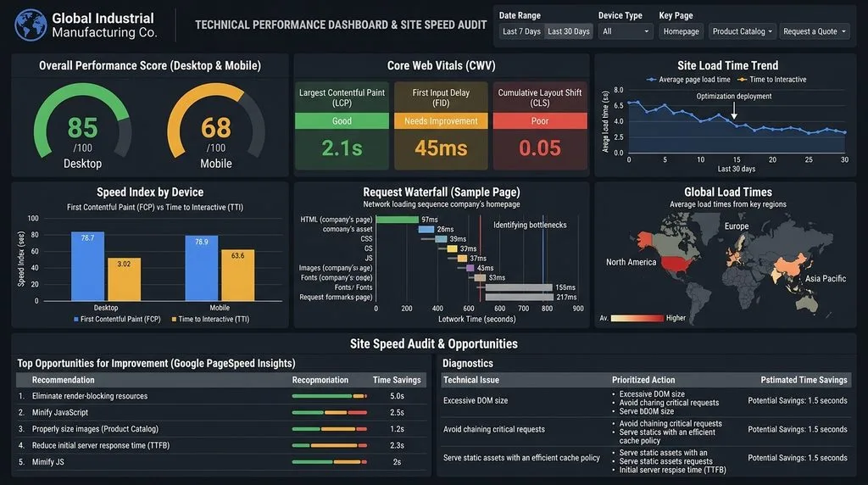
Task: Click the North America map label
Action: [x=631, y=263]
